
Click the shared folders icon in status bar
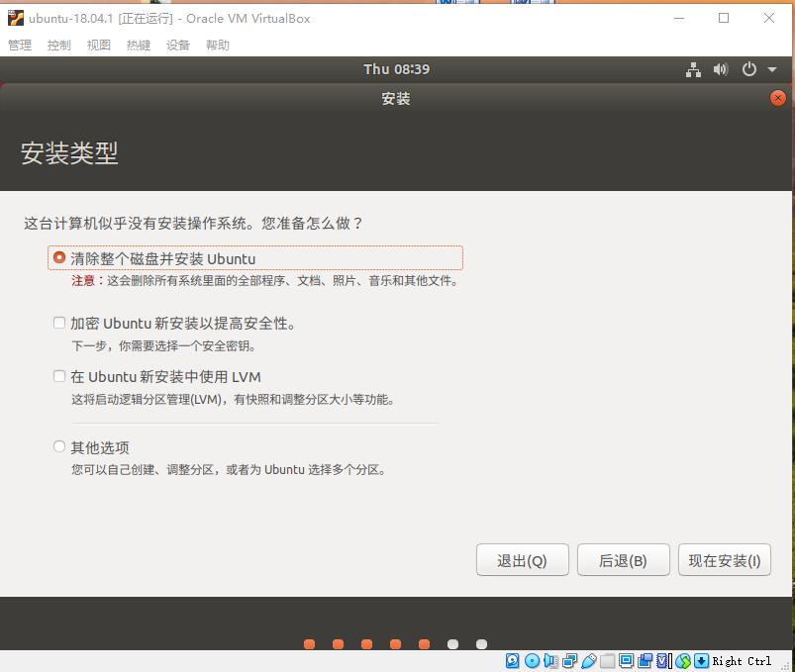[x=608, y=661]
